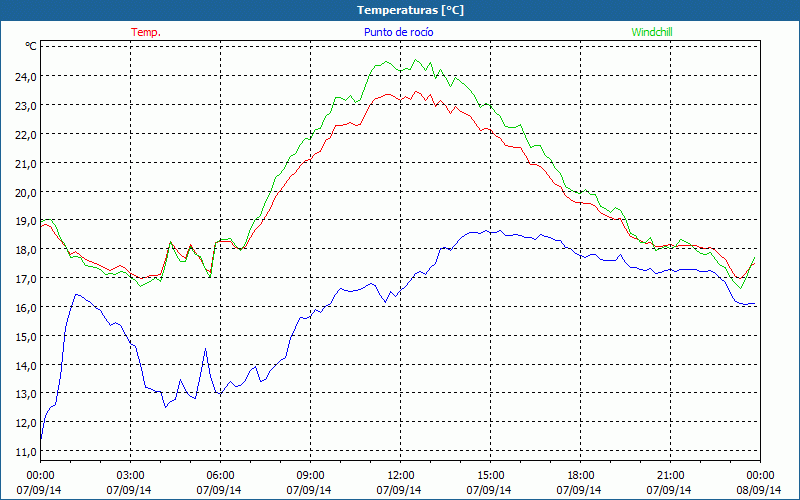This screenshot has width=800, height=500.
Task: Click the 14,0 y-axis value
Action: pyautogui.click(x=26, y=366)
